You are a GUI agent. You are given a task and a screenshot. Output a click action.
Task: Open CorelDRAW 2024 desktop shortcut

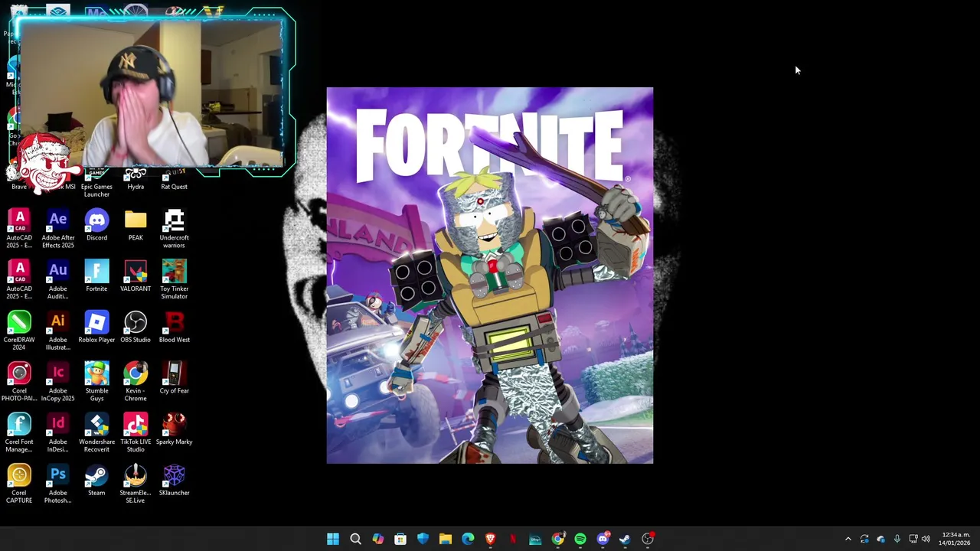tap(19, 331)
